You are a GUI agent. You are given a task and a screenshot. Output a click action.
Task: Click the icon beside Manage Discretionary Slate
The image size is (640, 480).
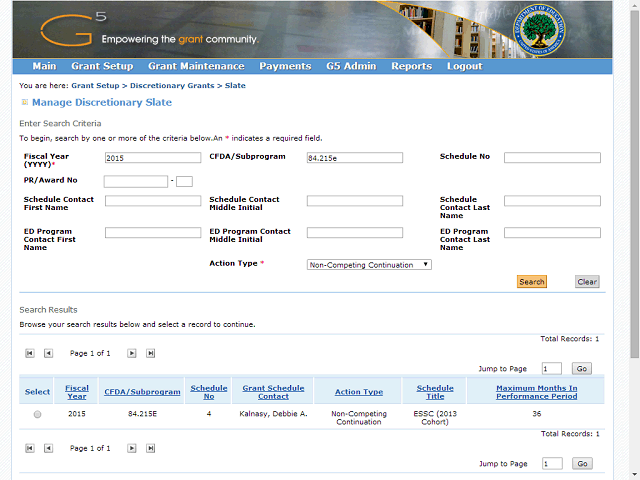[x=24, y=102]
